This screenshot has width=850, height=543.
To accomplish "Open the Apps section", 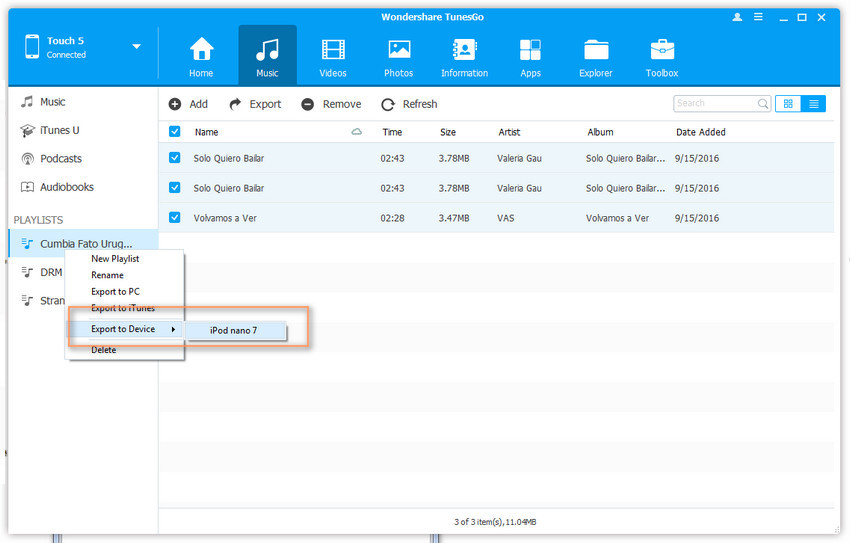I will point(530,55).
